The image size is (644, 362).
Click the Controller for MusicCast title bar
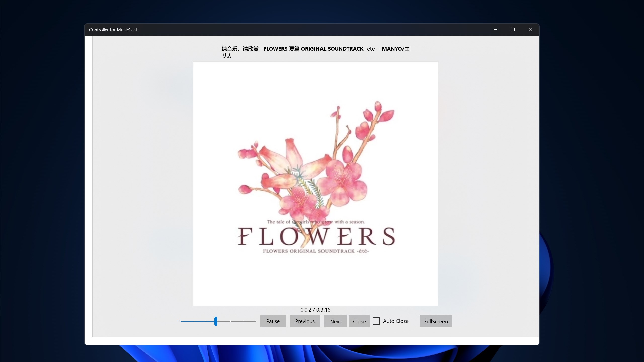click(x=277, y=30)
